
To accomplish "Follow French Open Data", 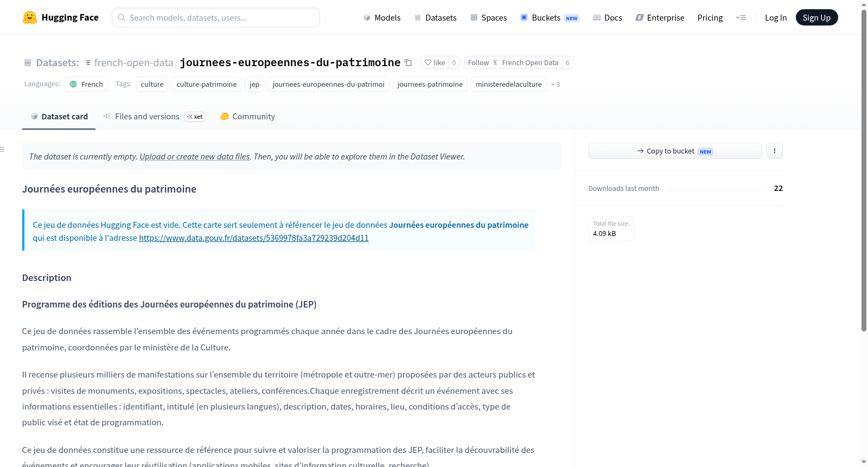I will point(513,62).
